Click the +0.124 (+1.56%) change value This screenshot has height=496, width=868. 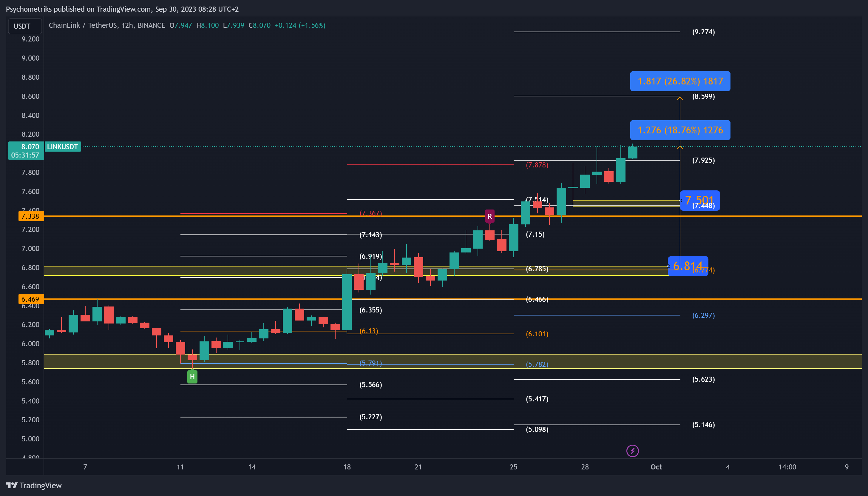point(300,26)
